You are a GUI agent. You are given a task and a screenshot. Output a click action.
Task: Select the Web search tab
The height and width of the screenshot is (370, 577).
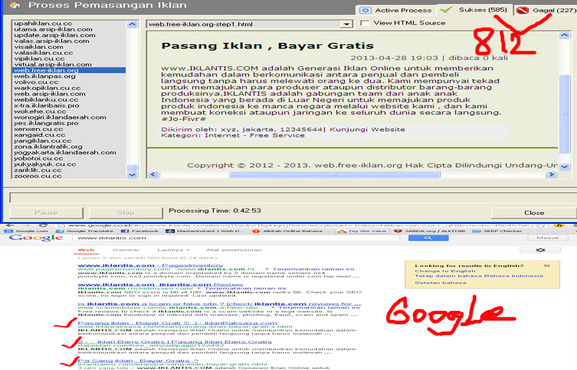tap(86, 250)
